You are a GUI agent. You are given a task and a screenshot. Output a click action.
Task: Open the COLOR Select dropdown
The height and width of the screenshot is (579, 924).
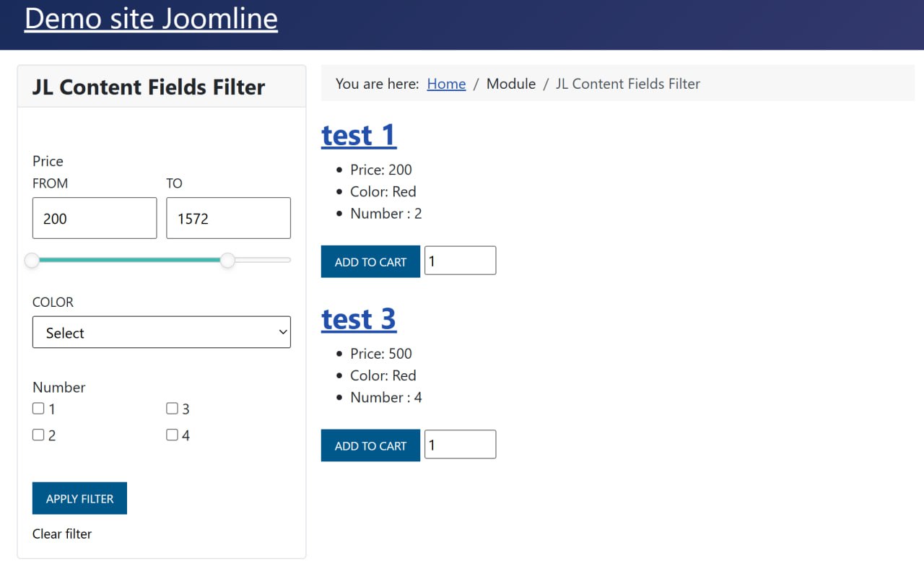161,332
